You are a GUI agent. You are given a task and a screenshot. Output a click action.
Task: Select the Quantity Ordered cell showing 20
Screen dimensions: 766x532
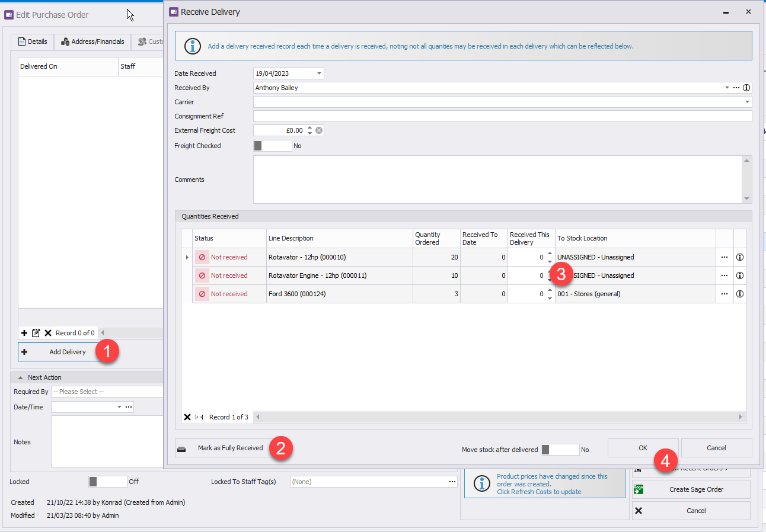coord(436,257)
